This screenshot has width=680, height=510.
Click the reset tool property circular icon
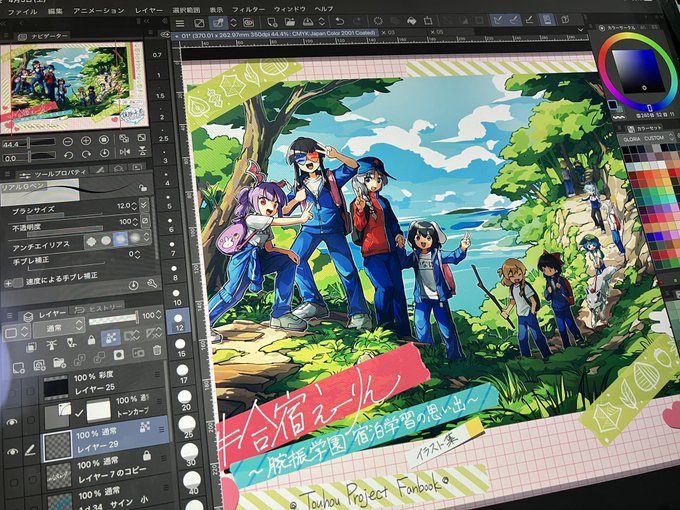click(134, 285)
